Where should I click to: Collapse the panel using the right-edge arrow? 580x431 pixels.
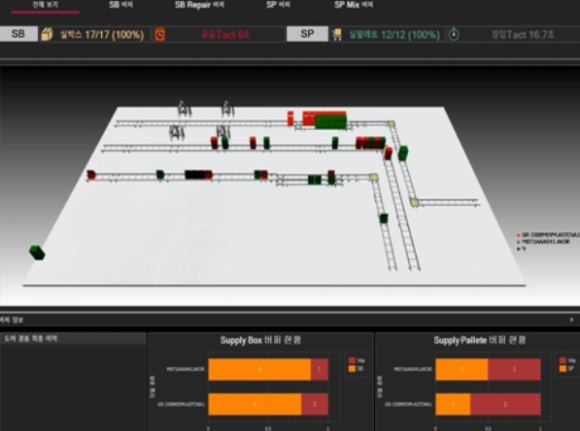(571, 320)
